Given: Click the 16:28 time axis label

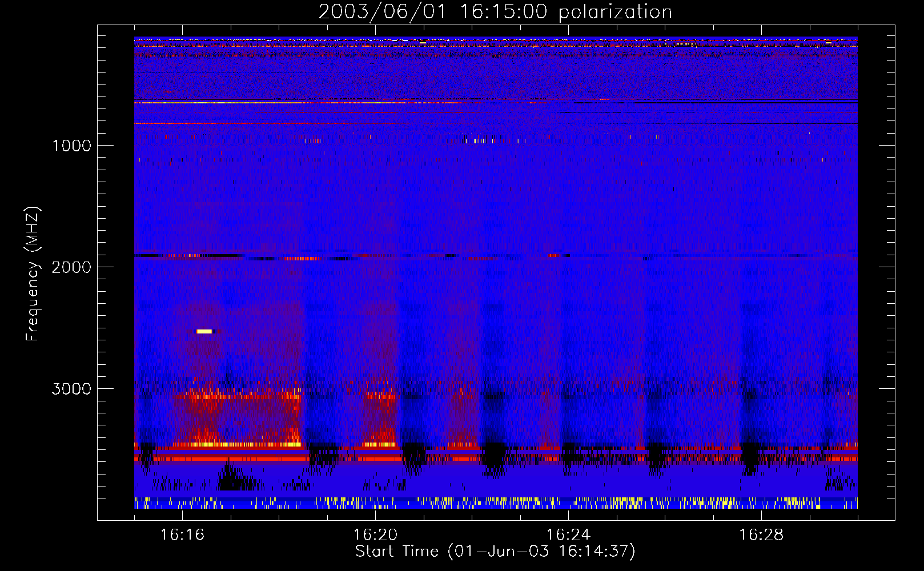Looking at the screenshot, I should click(761, 535).
